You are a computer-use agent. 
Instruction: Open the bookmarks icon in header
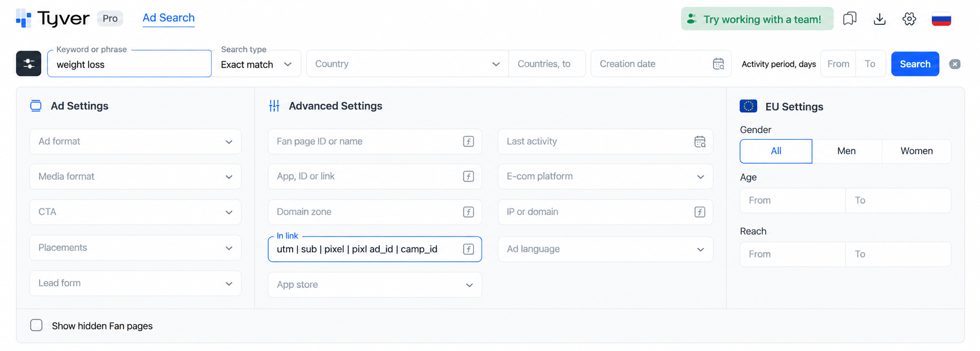click(849, 19)
